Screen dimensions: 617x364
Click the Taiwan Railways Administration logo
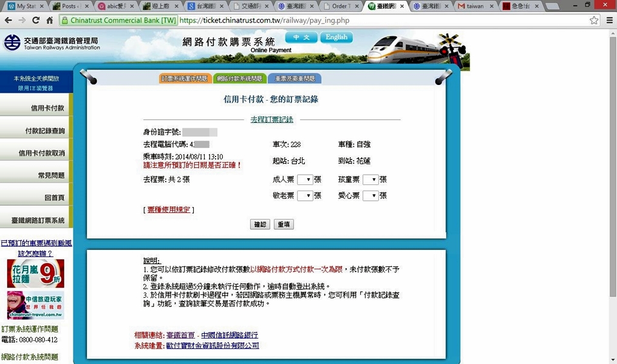[x=52, y=44]
